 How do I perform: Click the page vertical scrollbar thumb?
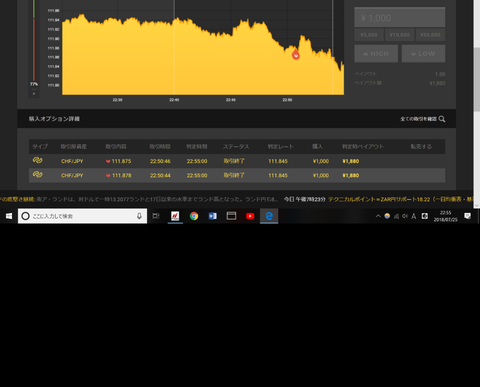pyautogui.click(x=477, y=79)
